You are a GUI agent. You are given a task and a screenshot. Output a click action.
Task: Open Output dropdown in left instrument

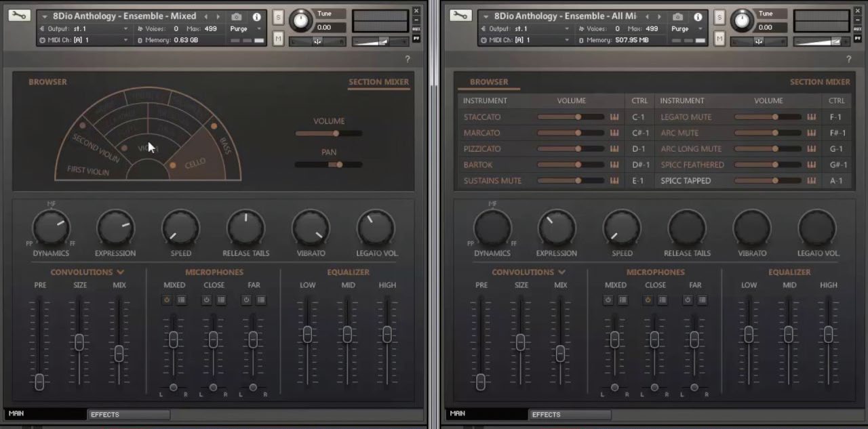pyautogui.click(x=83, y=28)
